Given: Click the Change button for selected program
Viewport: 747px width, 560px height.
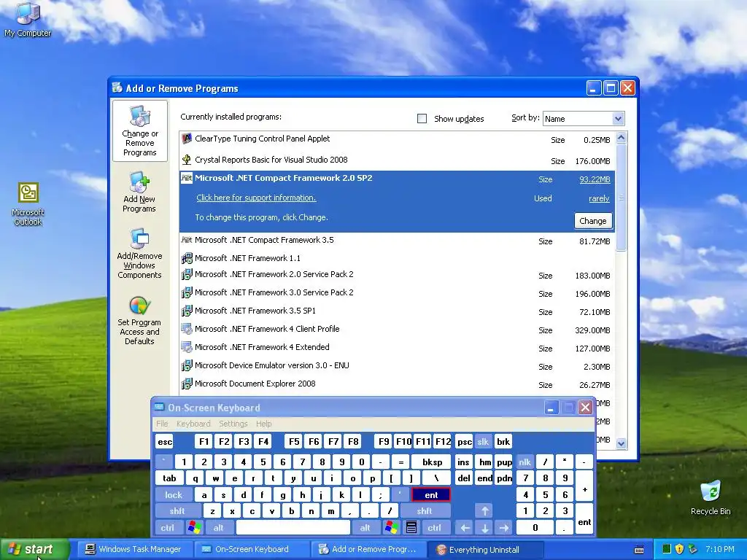Looking at the screenshot, I should [x=592, y=221].
